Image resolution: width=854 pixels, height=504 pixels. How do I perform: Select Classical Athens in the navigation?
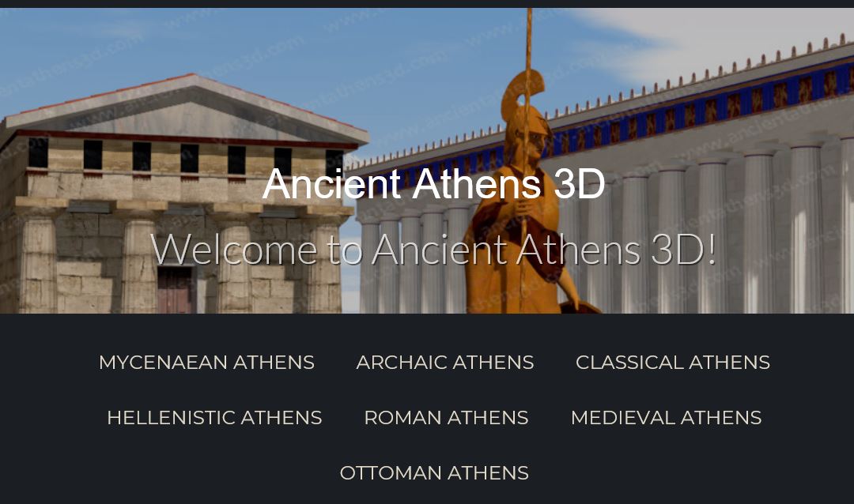(673, 363)
